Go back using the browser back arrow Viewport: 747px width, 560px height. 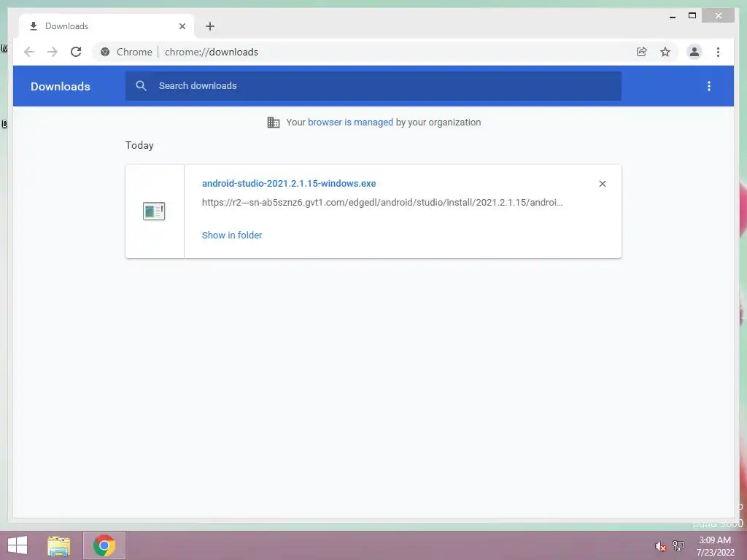[29, 52]
